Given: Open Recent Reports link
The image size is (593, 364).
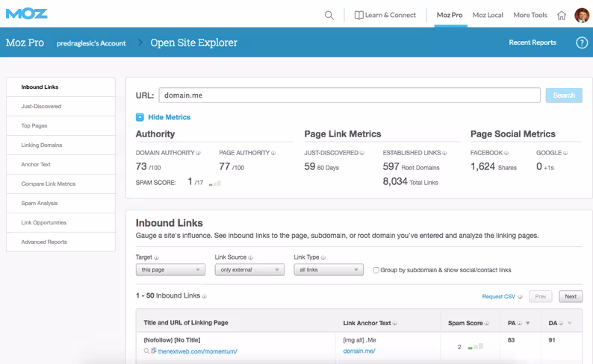Looking at the screenshot, I should point(533,43).
